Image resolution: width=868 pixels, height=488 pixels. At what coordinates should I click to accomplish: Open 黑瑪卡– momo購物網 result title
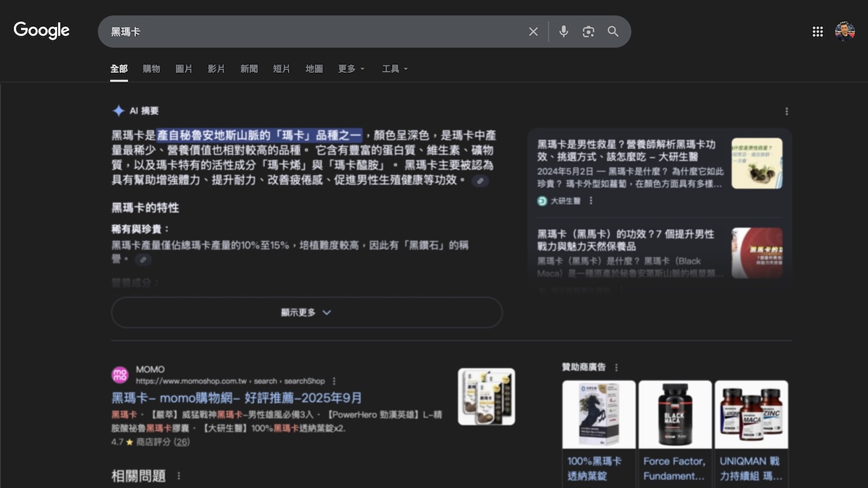click(237, 398)
